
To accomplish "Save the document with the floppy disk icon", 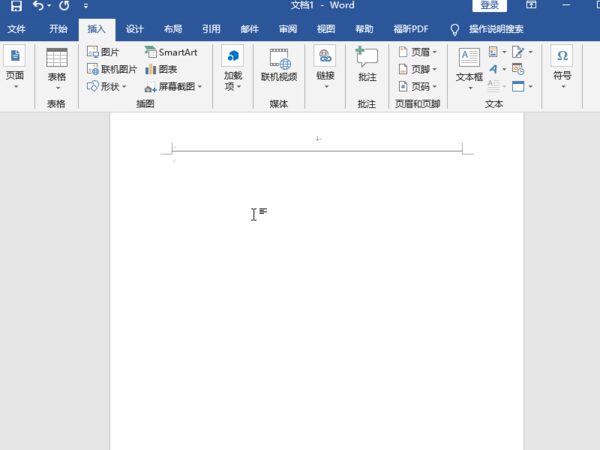I will [16, 5].
